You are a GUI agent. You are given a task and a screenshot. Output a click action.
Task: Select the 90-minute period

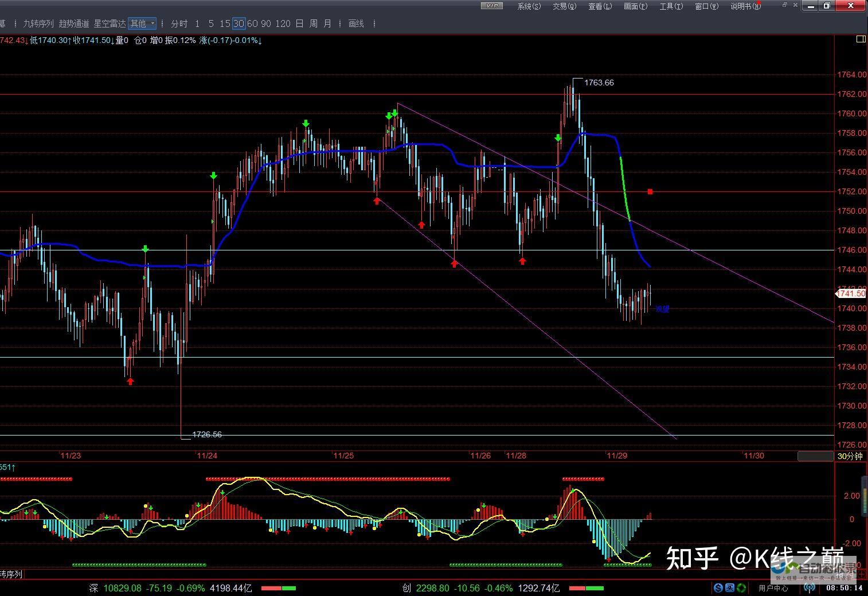pyautogui.click(x=266, y=23)
